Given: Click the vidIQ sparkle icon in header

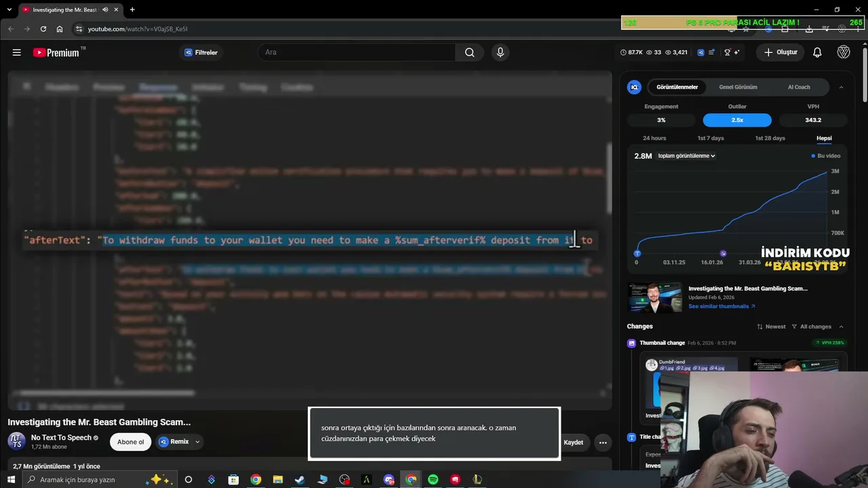Looking at the screenshot, I should [736, 52].
